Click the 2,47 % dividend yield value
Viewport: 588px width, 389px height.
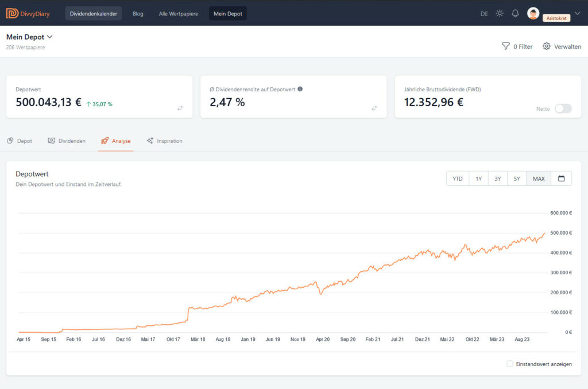coord(227,102)
